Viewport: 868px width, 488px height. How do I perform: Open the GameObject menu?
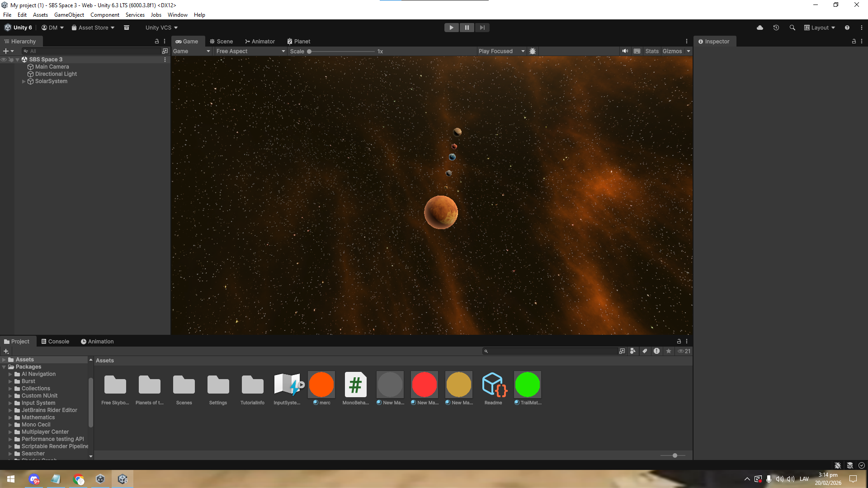69,15
